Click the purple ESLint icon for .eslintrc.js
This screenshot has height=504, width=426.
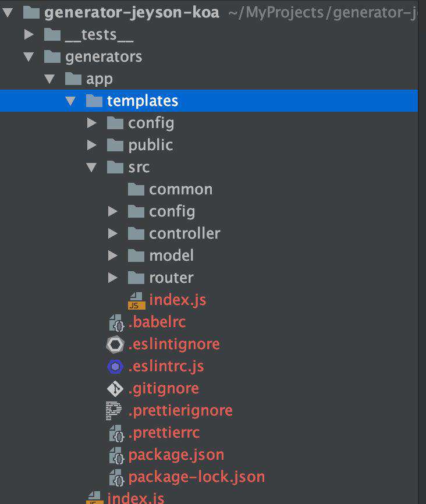(x=115, y=367)
